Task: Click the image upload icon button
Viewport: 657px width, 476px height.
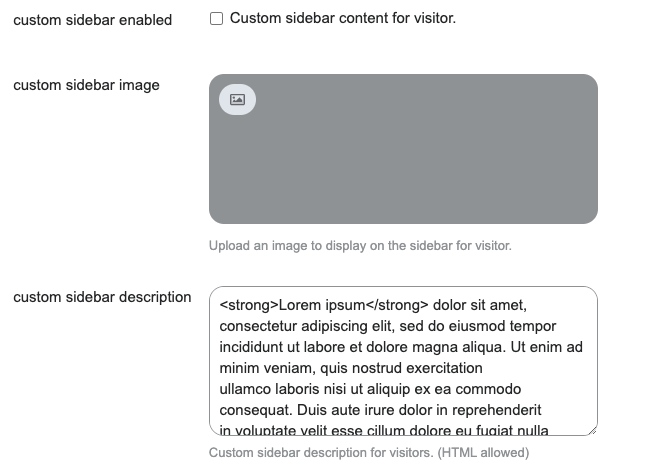Action: pos(237,99)
